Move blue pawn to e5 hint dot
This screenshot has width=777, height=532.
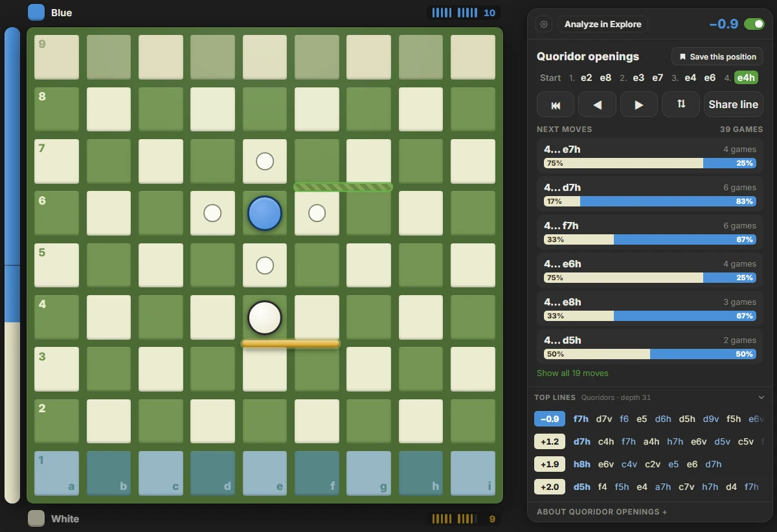point(265,265)
